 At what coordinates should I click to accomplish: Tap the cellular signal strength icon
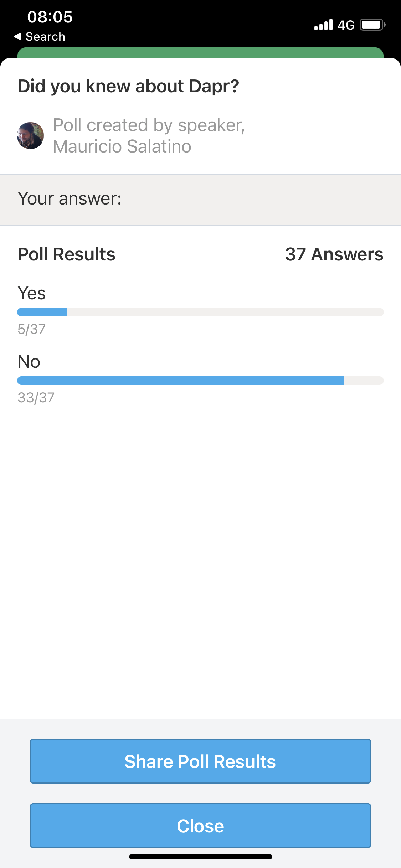(x=323, y=25)
